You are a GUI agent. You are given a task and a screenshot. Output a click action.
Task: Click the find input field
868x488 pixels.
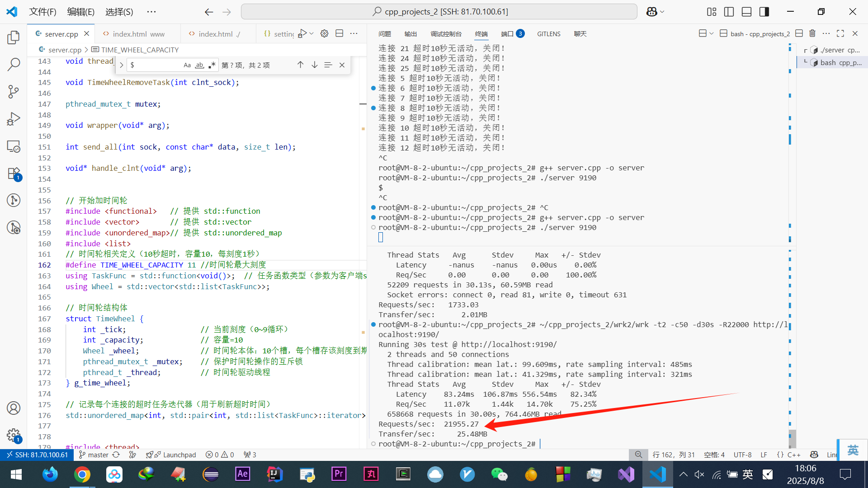click(x=154, y=65)
